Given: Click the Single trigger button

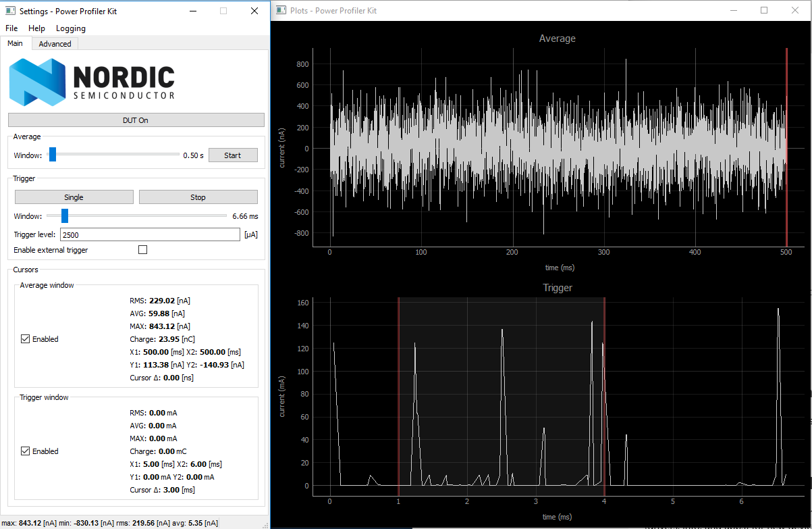Looking at the screenshot, I should 74,197.
